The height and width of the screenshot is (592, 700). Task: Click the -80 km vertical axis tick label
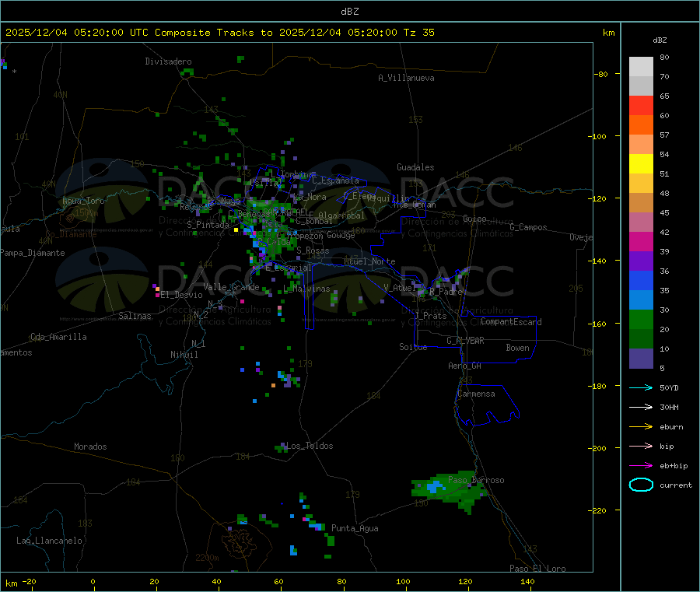(600, 74)
